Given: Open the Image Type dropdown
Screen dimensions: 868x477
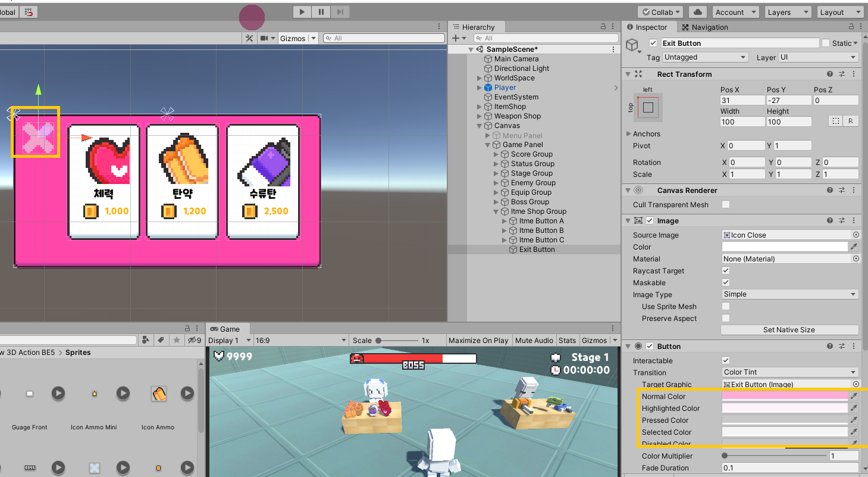Looking at the screenshot, I should point(789,294).
